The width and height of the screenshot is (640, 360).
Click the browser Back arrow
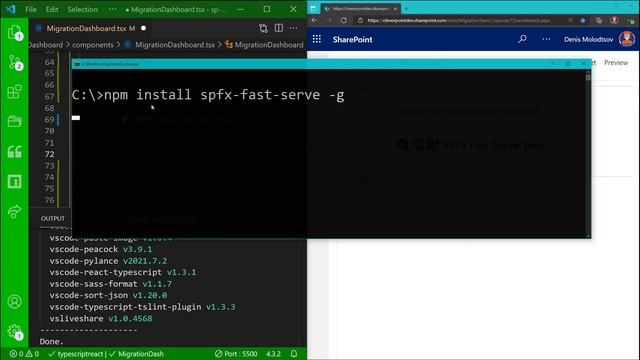click(x=314, y=20)
